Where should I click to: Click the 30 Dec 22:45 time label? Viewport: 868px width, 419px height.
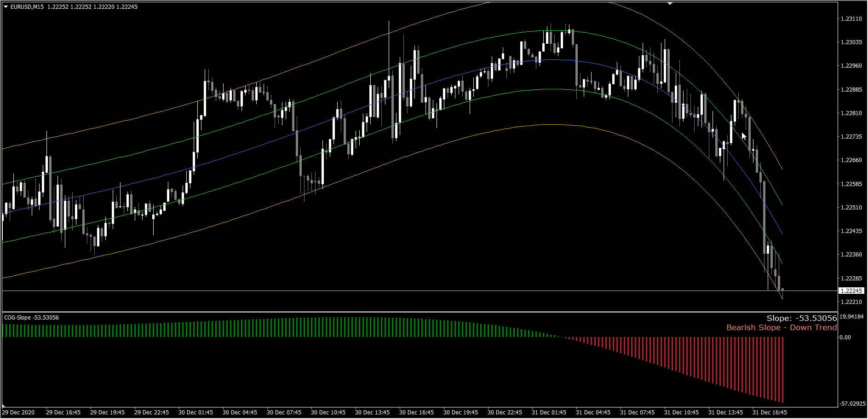click(x=505, y=413)
